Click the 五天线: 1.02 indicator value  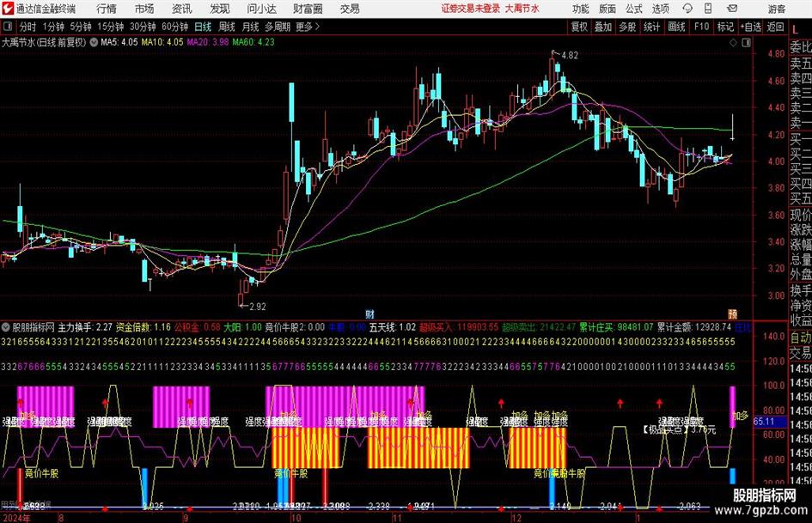pyautogui.click(x=393, y=327)
